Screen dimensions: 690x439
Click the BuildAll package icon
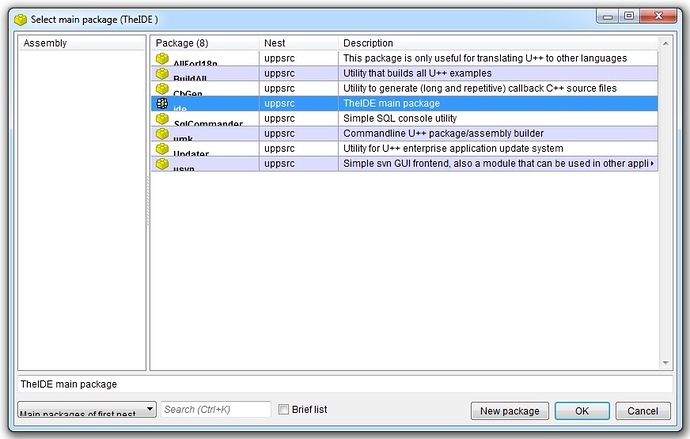click(162, 73)
